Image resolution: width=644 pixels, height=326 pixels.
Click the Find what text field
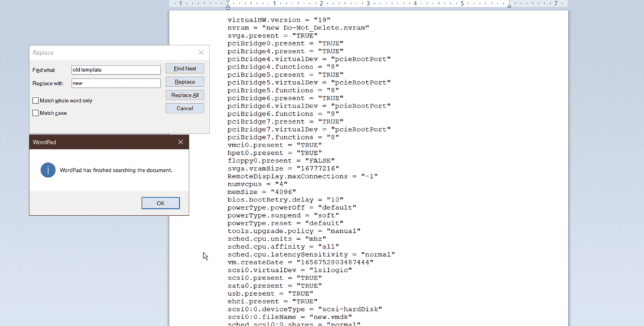[x=116, y=70]
